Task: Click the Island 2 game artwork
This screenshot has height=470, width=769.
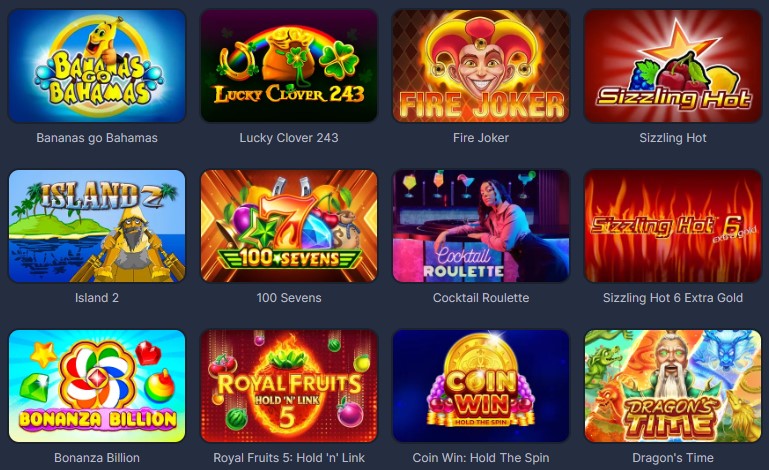Action: pyautogui.click(x=97, y=226)
